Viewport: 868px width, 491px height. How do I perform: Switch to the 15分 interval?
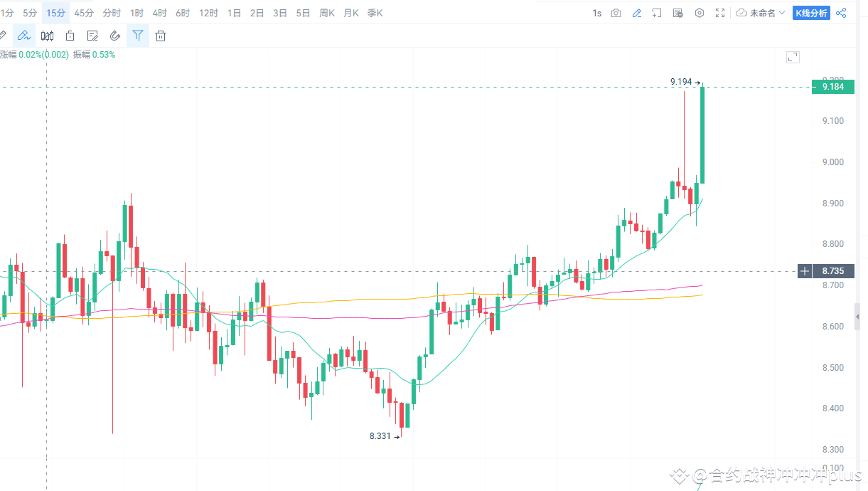click(55, 12)
